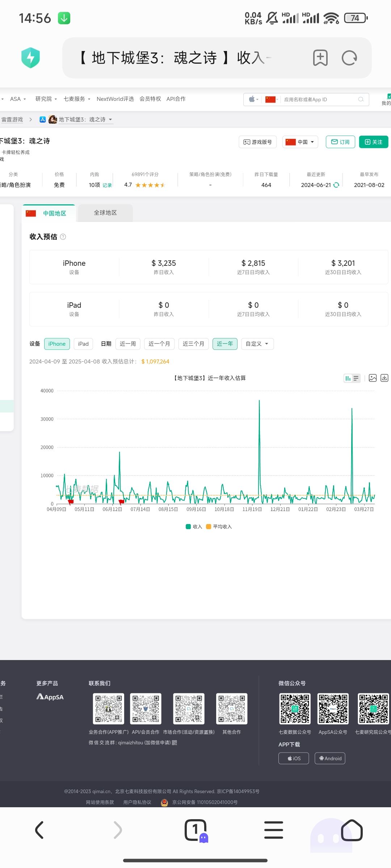391x868 pixels.
Task: Click refresh icon next to 2024-06-21
Action: point(336,185)
